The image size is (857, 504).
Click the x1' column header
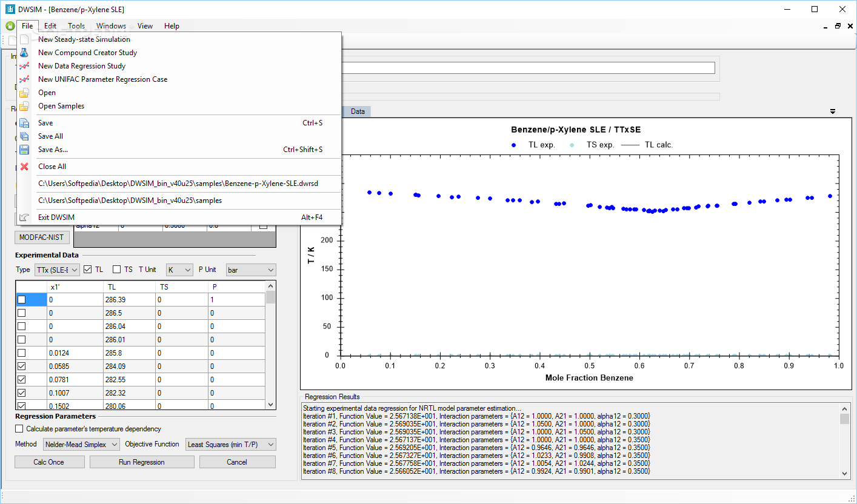(75, 287)
